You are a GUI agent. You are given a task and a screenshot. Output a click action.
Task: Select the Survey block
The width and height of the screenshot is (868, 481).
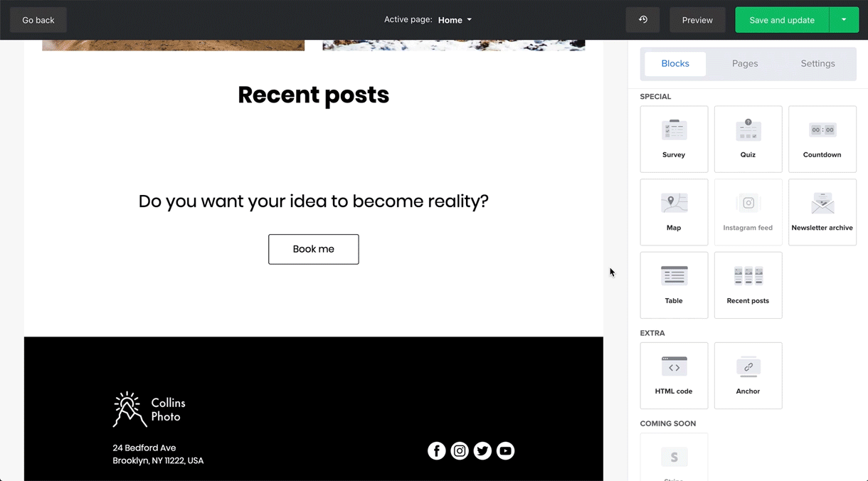tap(673, 139)
